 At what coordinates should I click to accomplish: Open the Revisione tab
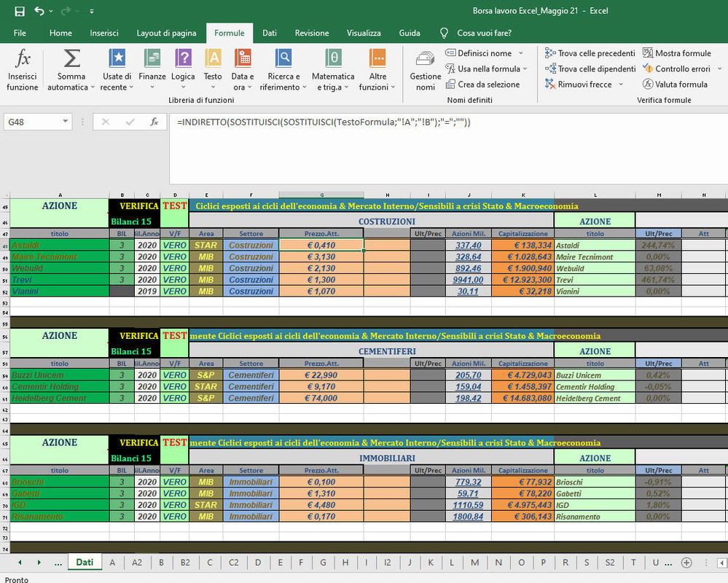(x=312, y=33)
